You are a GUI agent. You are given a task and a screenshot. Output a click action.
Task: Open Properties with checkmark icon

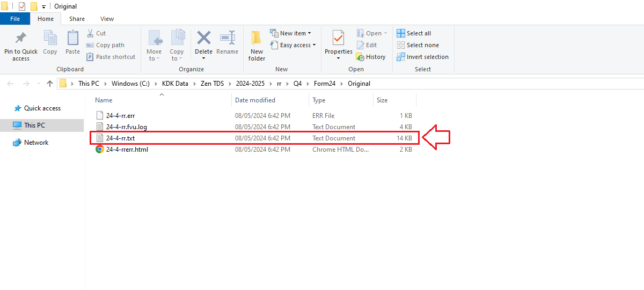point(338,38)
